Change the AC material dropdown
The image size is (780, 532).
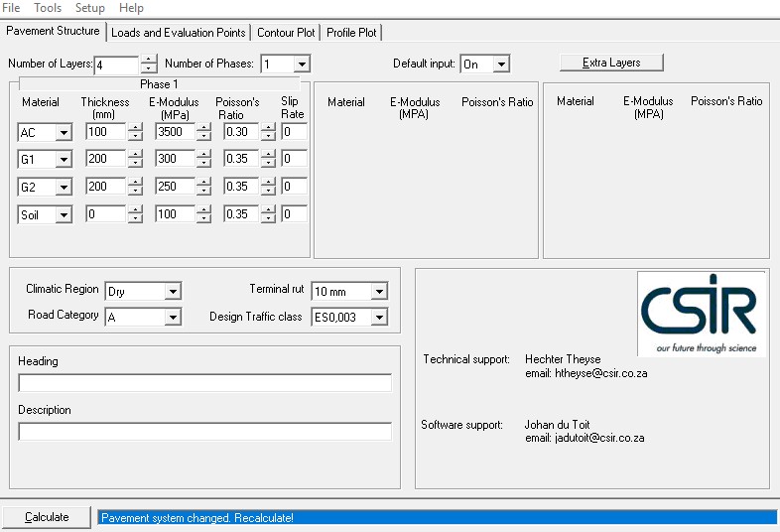tap(64, 132)
